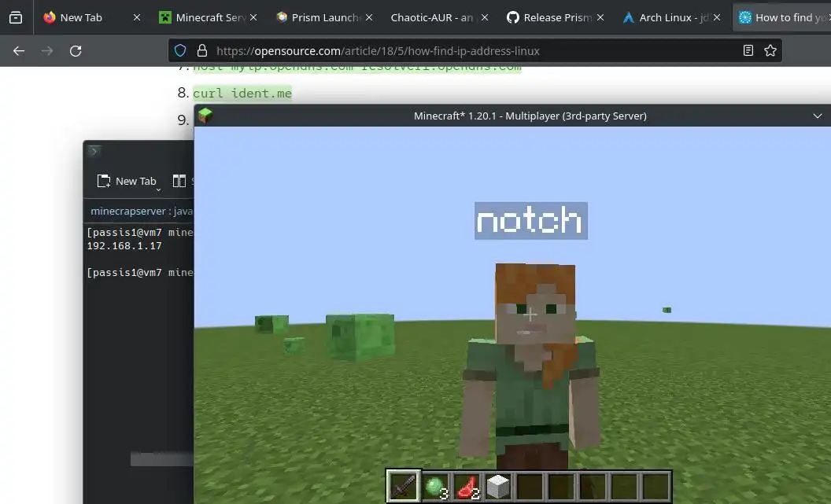
Task: Select the sword in hotbar slot one
Action: click(404, 485)
